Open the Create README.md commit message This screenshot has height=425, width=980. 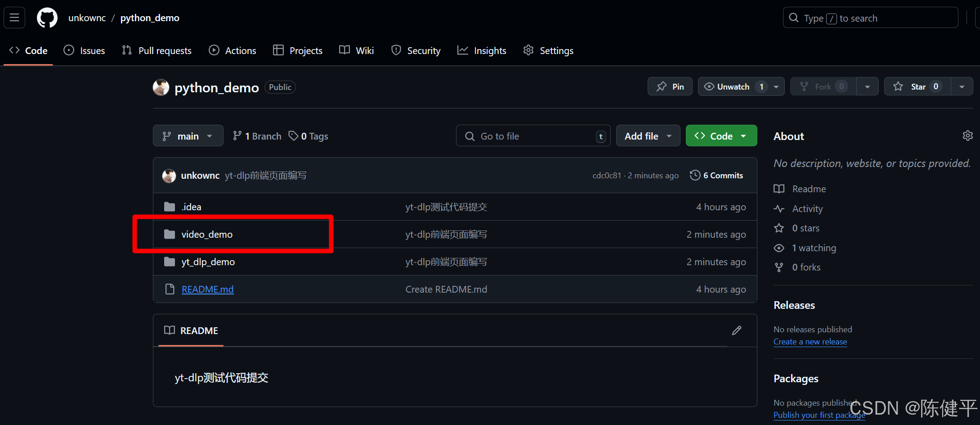click(446, 289)
